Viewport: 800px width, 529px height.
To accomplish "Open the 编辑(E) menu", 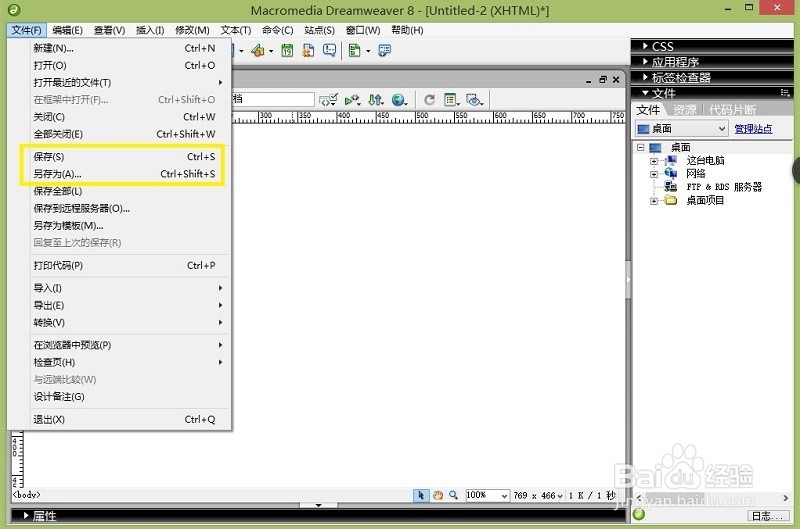I will 67,30.
